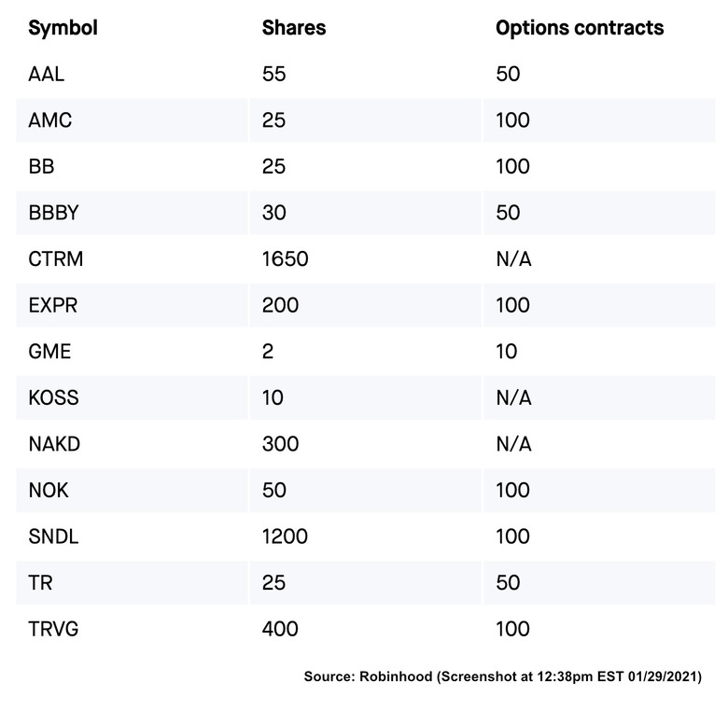Screen dimensions: 728x710
Task: Select the AMC symbol cell
Action: [49, 120]
